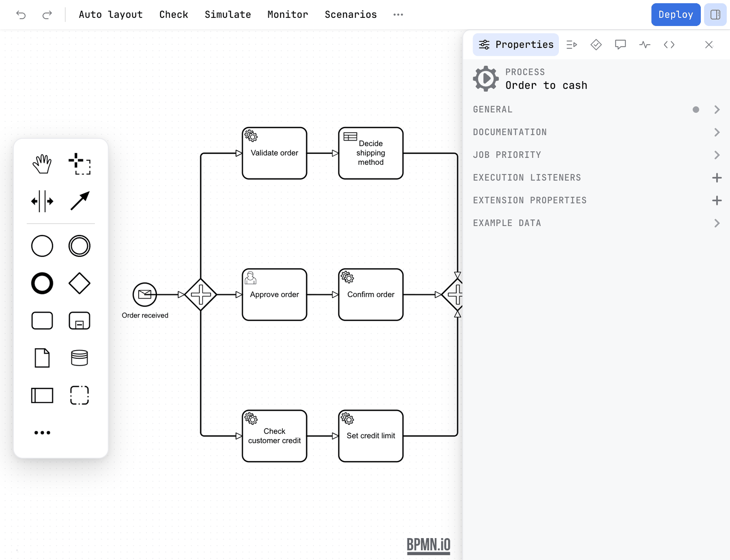Open the code view panel tab

[669, 45]
